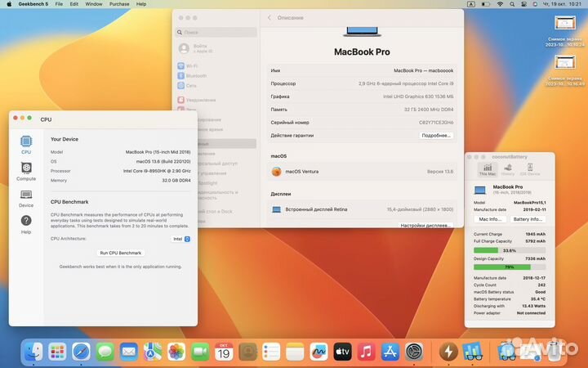Open Finder from the Dock
The width and height of the screenshot is (588, 368).
click(33, 352)
